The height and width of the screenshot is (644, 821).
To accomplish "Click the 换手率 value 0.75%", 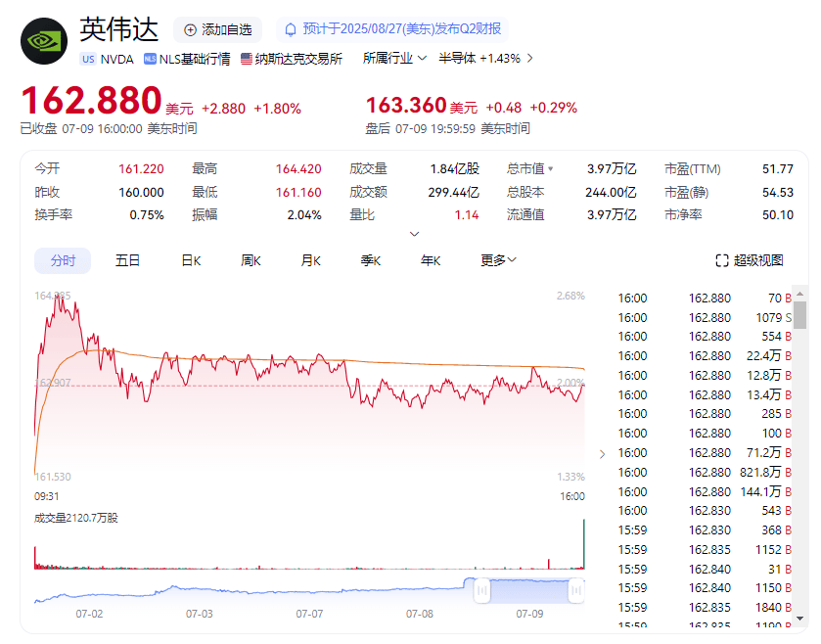I will pos(147,215).
